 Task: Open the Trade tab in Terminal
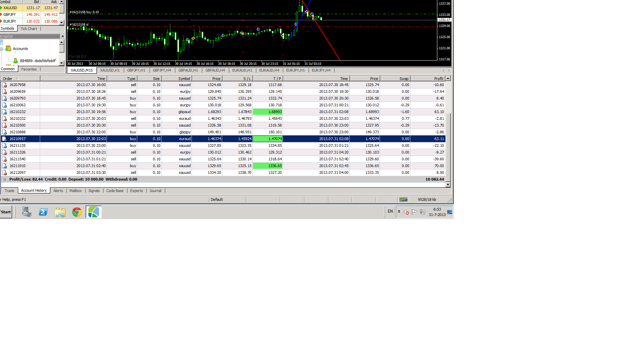pos(9,191)
